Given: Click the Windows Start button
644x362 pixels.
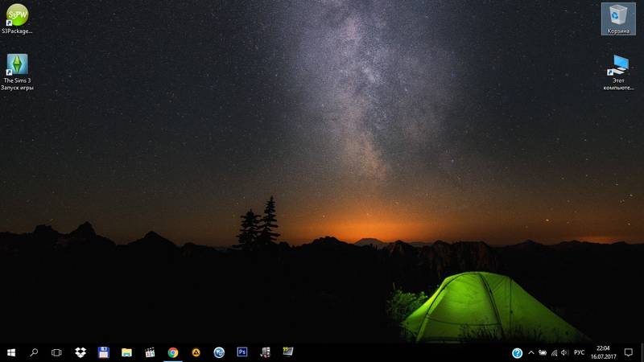Looking at the screenshot, I should [x=11, y=352].
